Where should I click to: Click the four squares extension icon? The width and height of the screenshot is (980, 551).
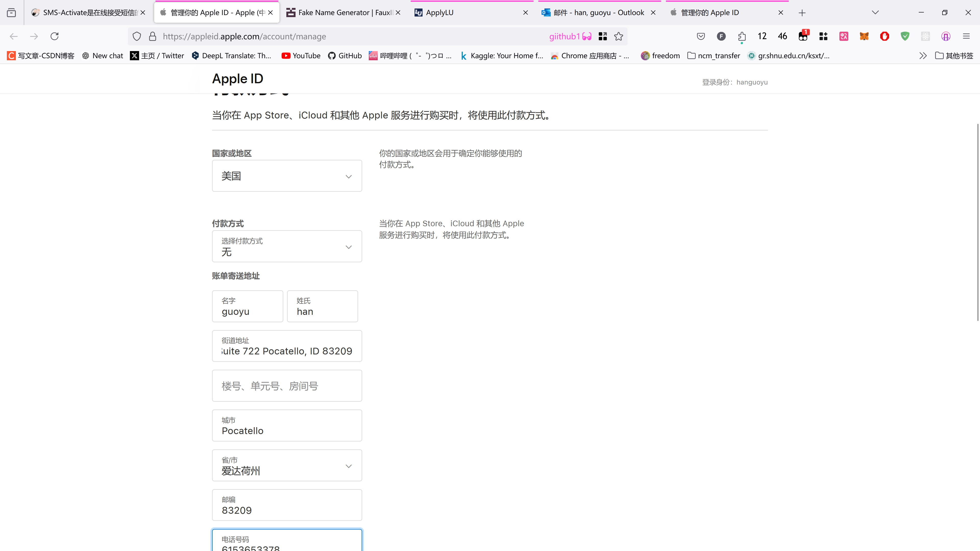pos(824,36)
